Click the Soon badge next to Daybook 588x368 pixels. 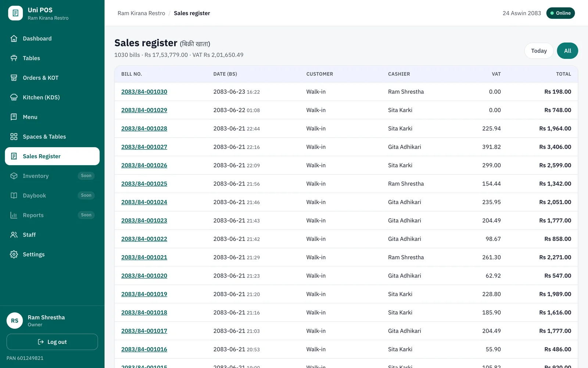(x=86, y=195)
